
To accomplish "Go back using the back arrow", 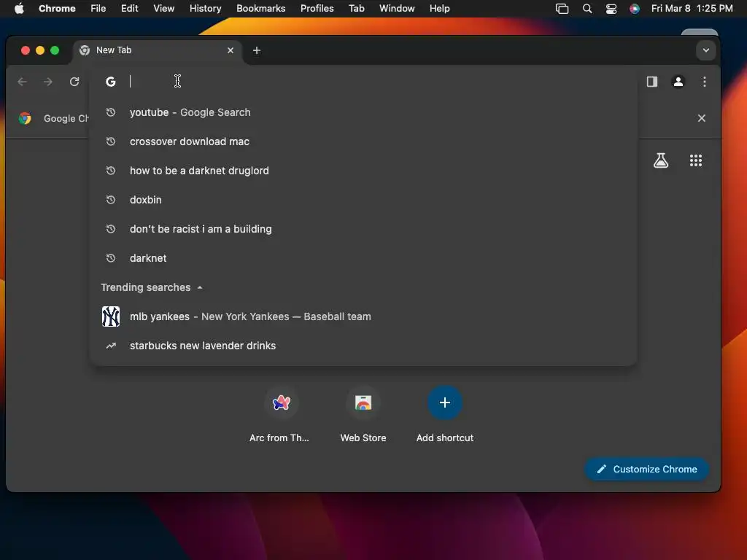I will tap(22, 82).
